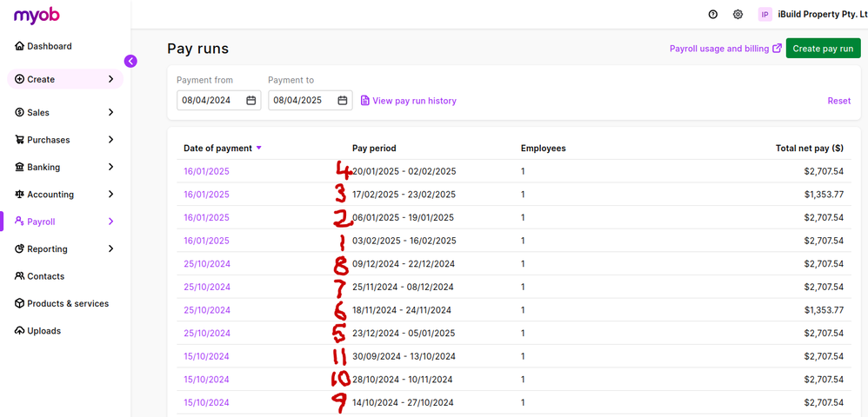Collapse the sidebar with the purple arrow
The height and width of the screenshot is (417, 868).
(x=130, y=61)
